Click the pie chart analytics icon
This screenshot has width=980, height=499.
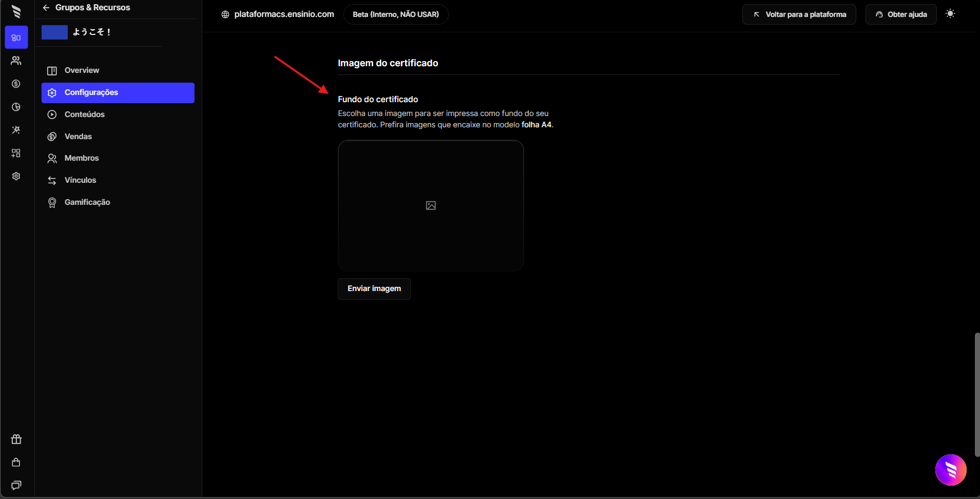(x=16, y=107)
